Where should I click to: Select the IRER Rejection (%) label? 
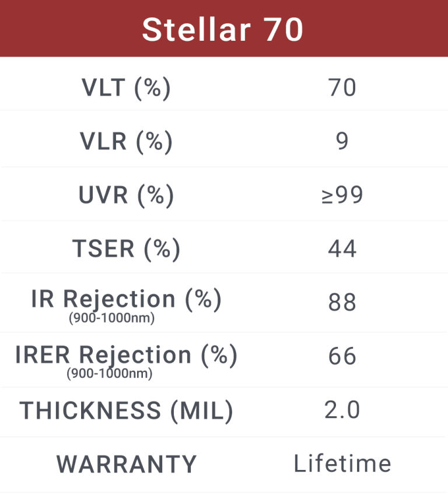[x=126, y=354]
